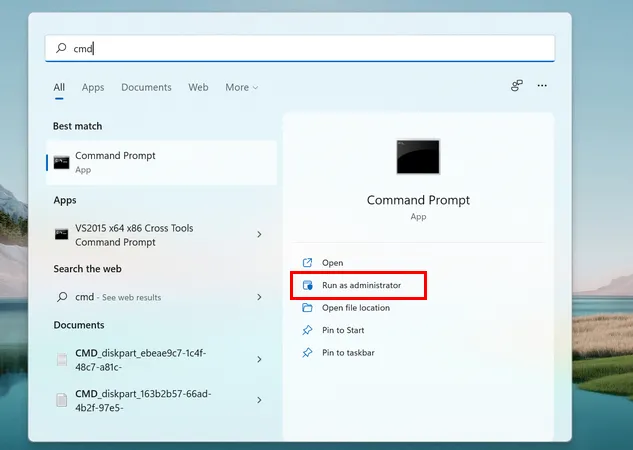The image size is (633, 450).
Task: Select the Web filter tab
Action: point(198,88)
